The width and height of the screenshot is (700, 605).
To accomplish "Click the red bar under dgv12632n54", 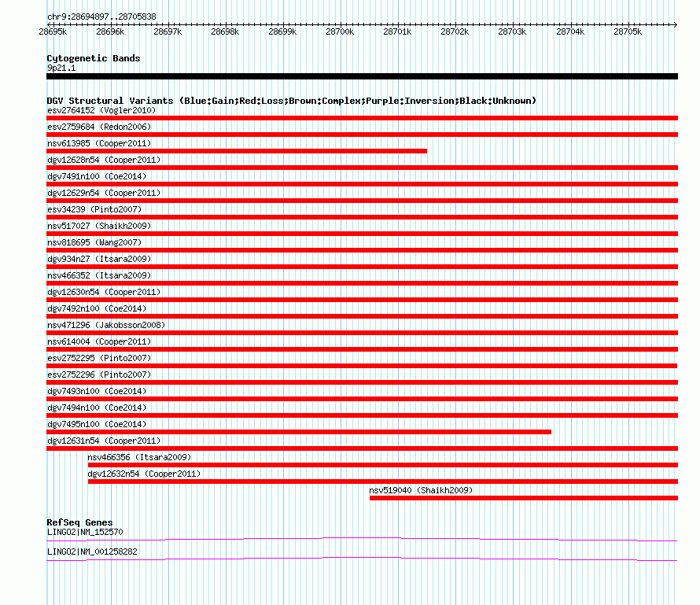I will 383,481.
